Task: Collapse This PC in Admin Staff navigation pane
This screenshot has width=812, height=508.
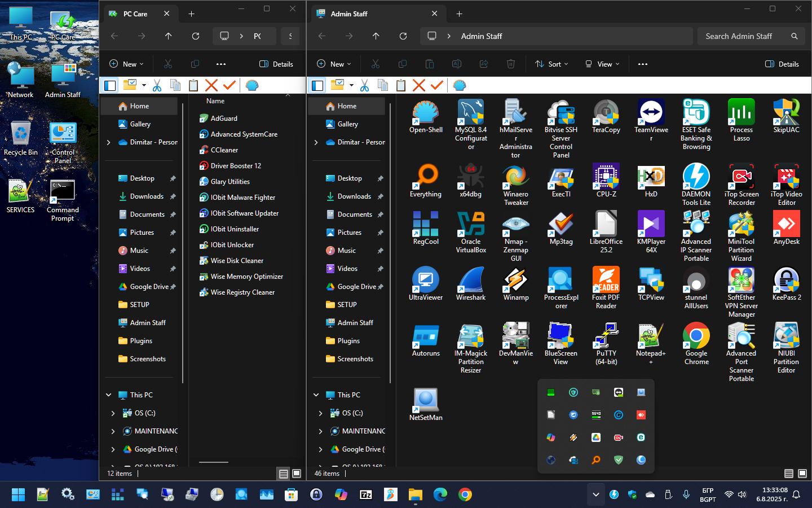Action: tap(316, 395)
